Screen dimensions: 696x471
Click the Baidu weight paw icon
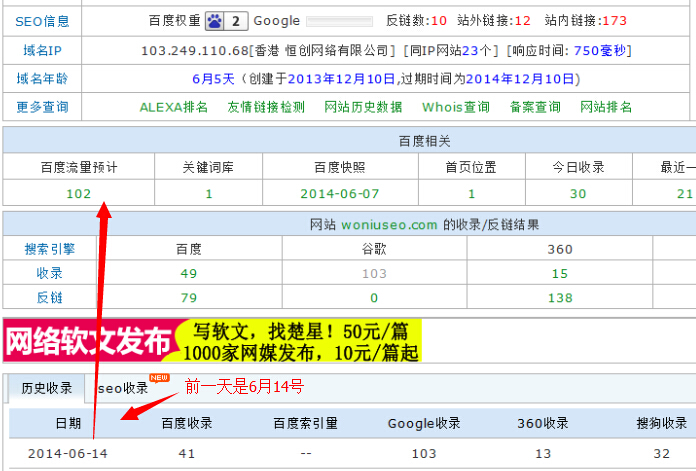point(216,20)
